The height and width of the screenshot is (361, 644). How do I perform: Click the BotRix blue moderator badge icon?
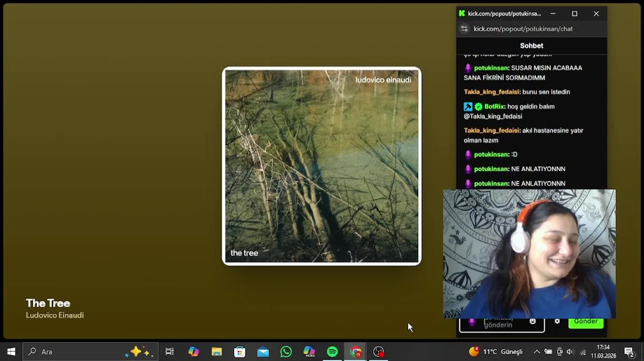pos(468,106)
